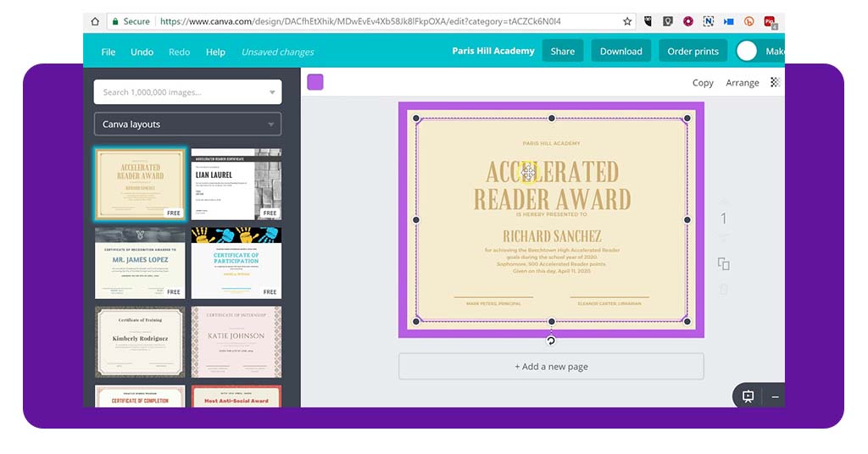The image size is (868, 454).
Task: Open the orange Bitly extension icon
Action: pos(749,21)
